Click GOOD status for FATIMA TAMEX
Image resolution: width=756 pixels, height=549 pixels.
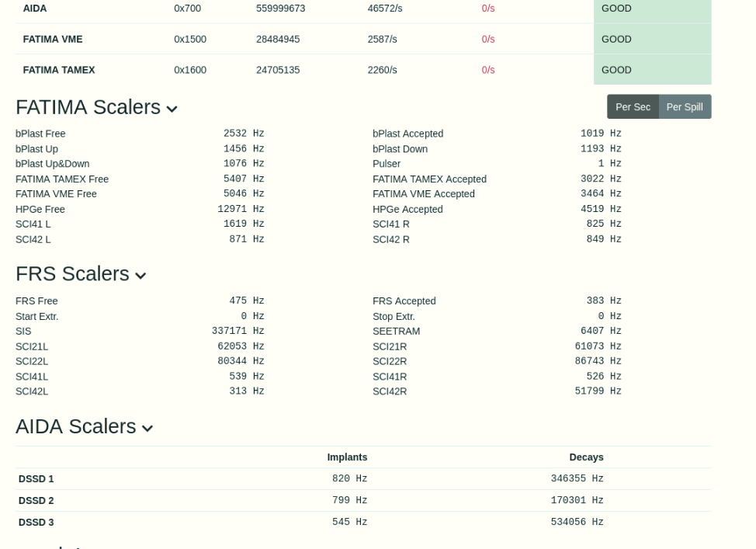coord(616,70)
